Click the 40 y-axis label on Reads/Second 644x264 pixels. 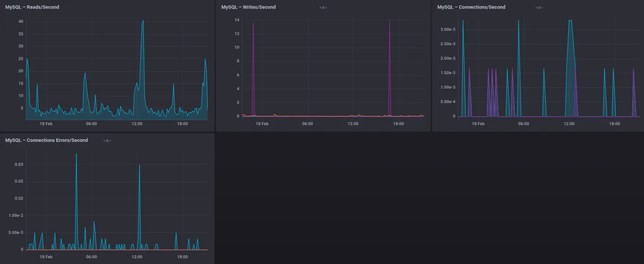click(x=21, y=22)
